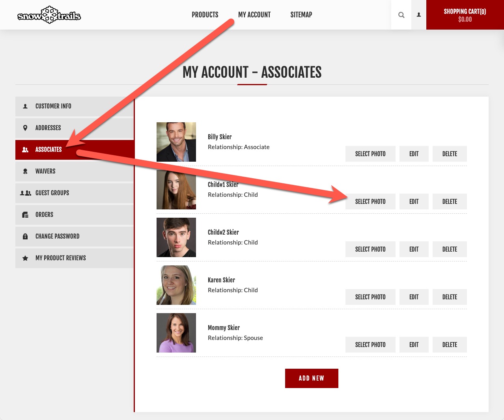Screen dimensions: 504x420
Task: Click Karen Skier's profile photo
Action: [176, 285]
